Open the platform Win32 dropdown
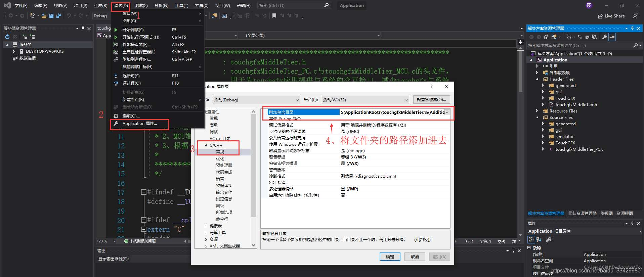Image resolution: width=644 pixels, height=277 pixels. 406,100
